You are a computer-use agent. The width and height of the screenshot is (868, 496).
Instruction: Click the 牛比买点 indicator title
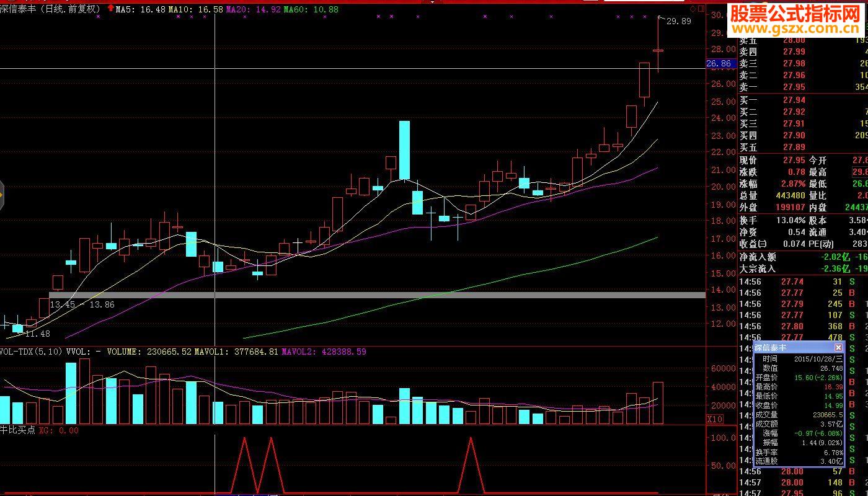coord(17,430)
